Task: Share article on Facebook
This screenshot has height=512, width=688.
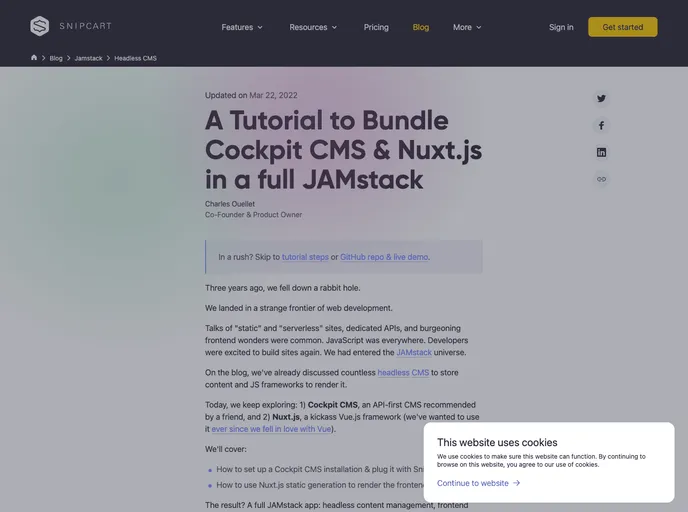Action: (x=601, y=125)
